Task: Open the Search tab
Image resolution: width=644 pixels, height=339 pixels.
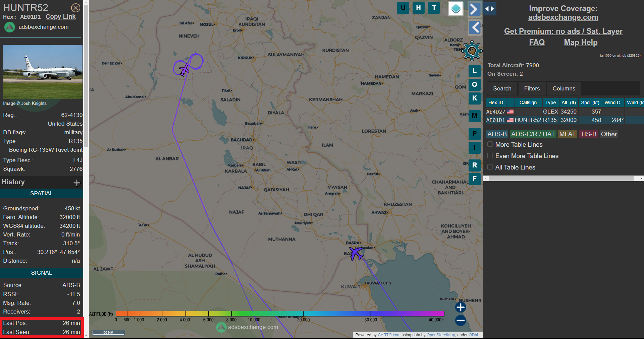Action: (502, 88)
